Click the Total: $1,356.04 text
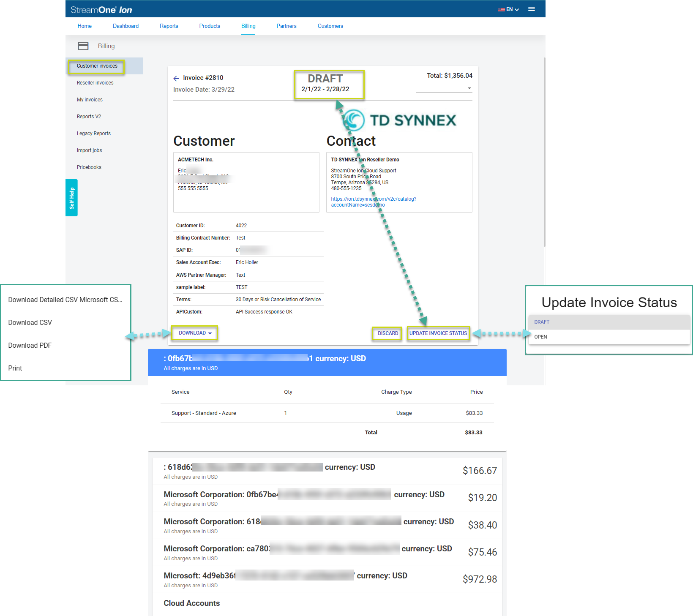 click(450, 76)
